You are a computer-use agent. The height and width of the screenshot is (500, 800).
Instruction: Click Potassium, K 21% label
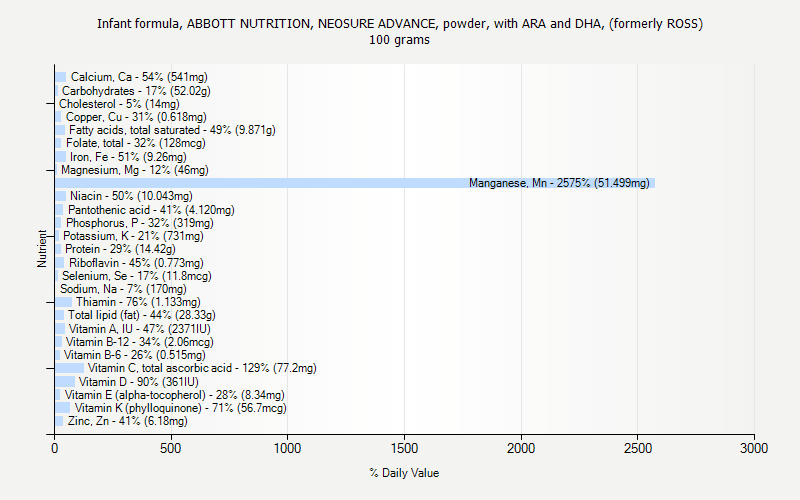point(133,236)
